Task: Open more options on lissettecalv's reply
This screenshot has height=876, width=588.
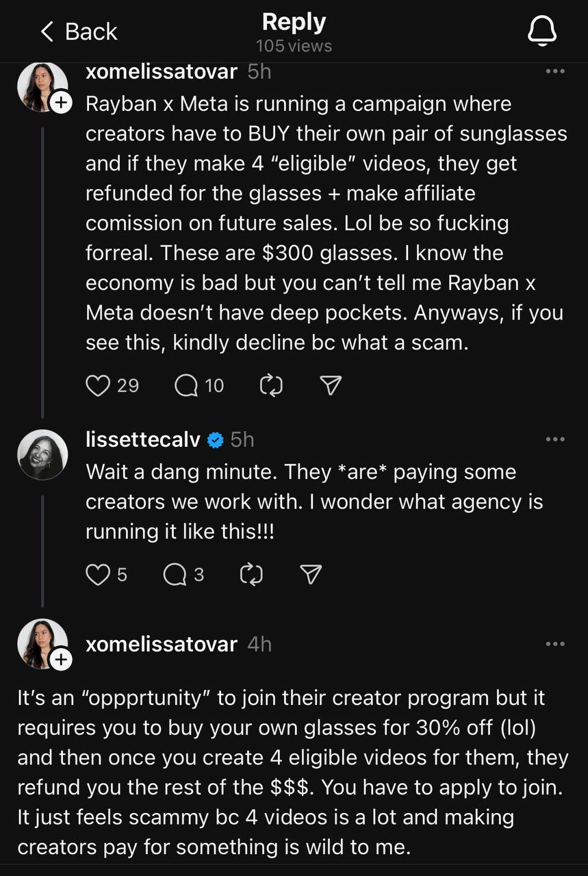Action: 554,439
